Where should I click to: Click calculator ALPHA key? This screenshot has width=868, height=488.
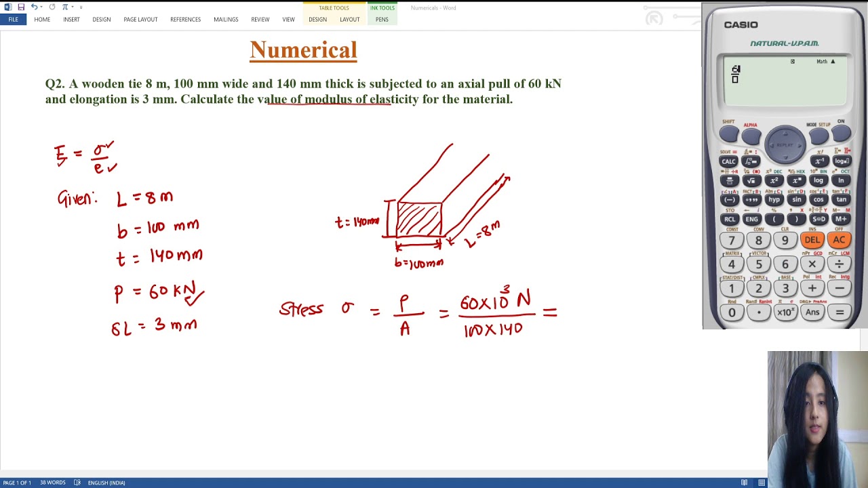(751, 136)
